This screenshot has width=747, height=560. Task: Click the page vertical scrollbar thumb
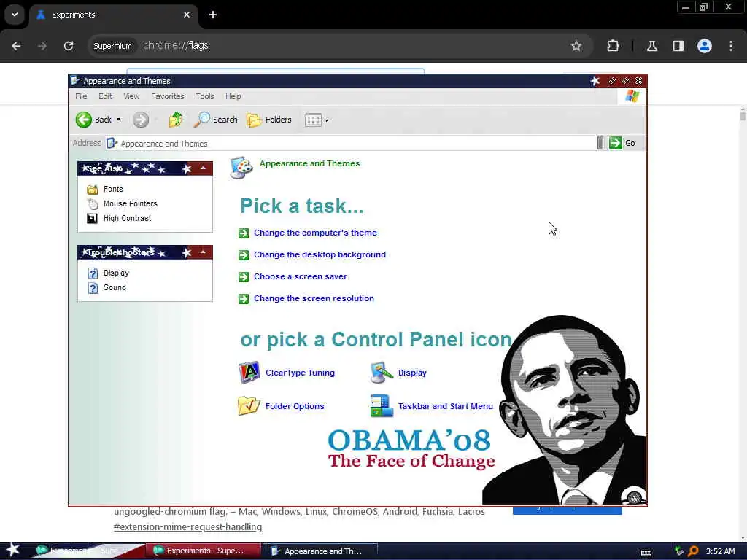pos(743,114)
